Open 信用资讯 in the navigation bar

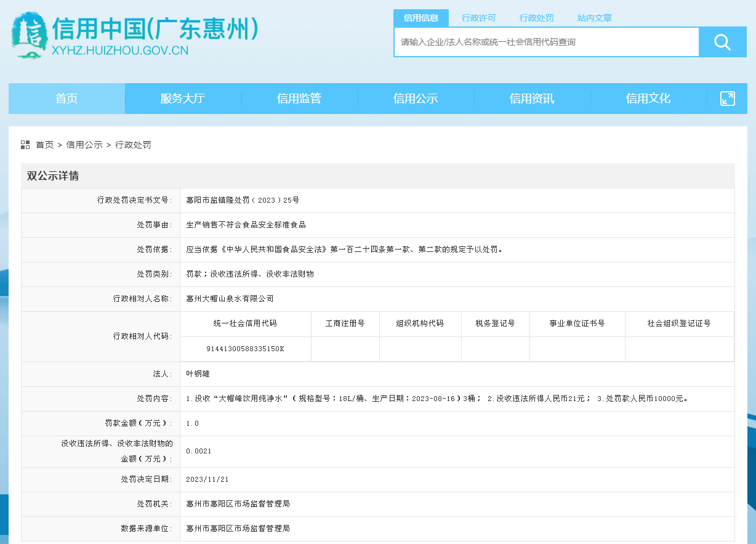coord(532,99)
